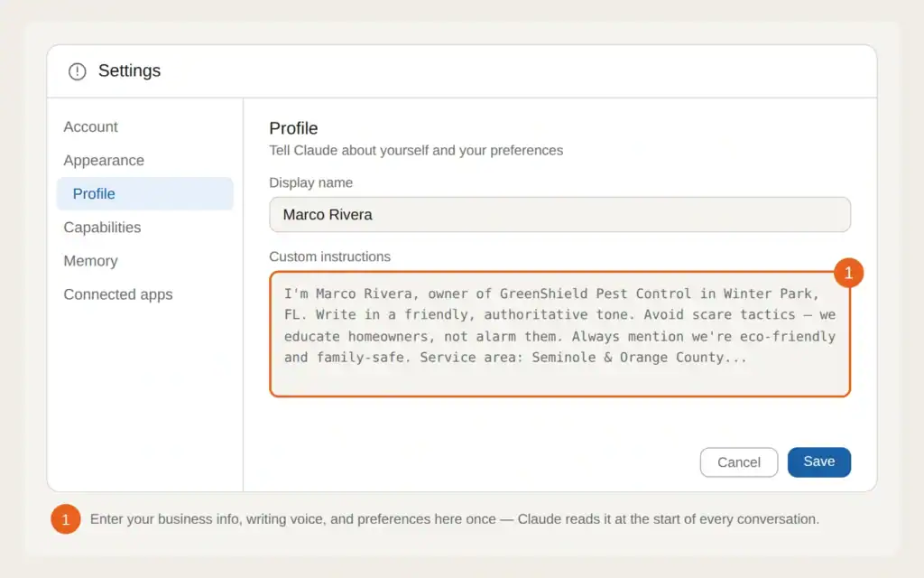This screenshot has height=578, width=924.
Task: Click the numbered annotation marker at page bottom
Action: click(x=65, y=519)
